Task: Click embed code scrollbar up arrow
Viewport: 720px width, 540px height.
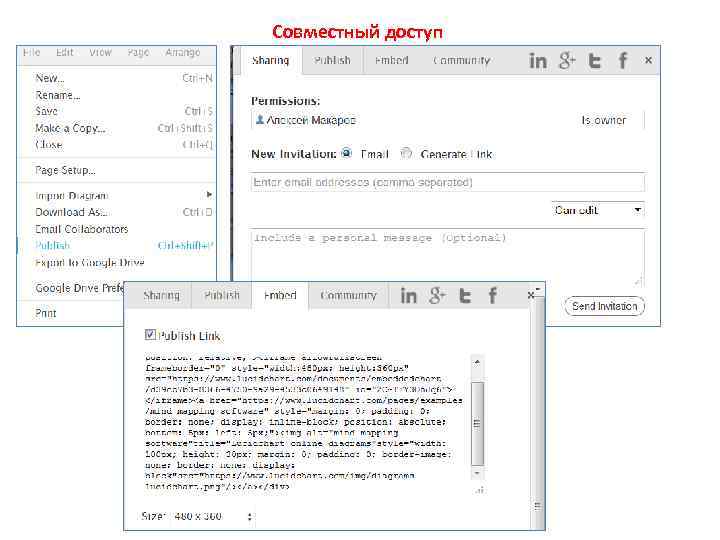Action: click(x=478, y=362)
